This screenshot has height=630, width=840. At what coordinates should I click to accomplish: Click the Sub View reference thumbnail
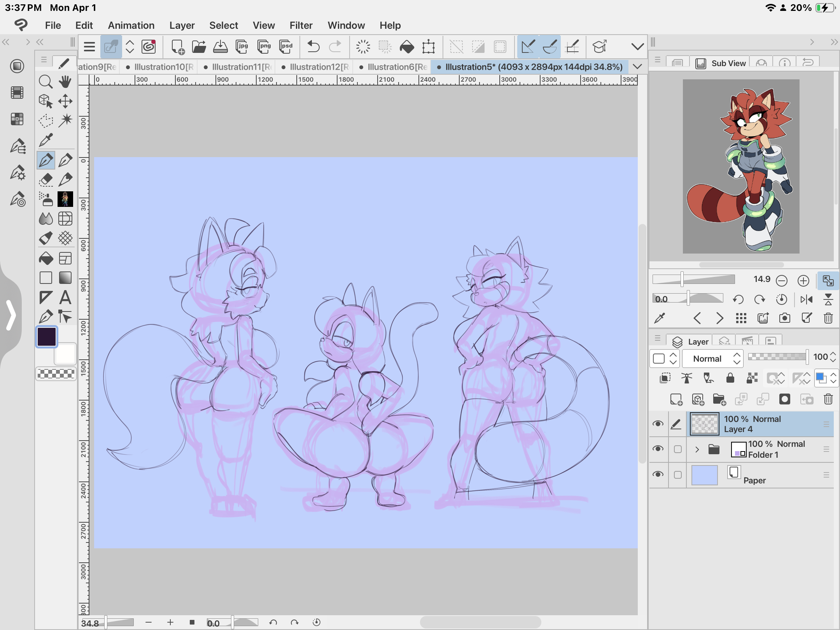point(741,166)
